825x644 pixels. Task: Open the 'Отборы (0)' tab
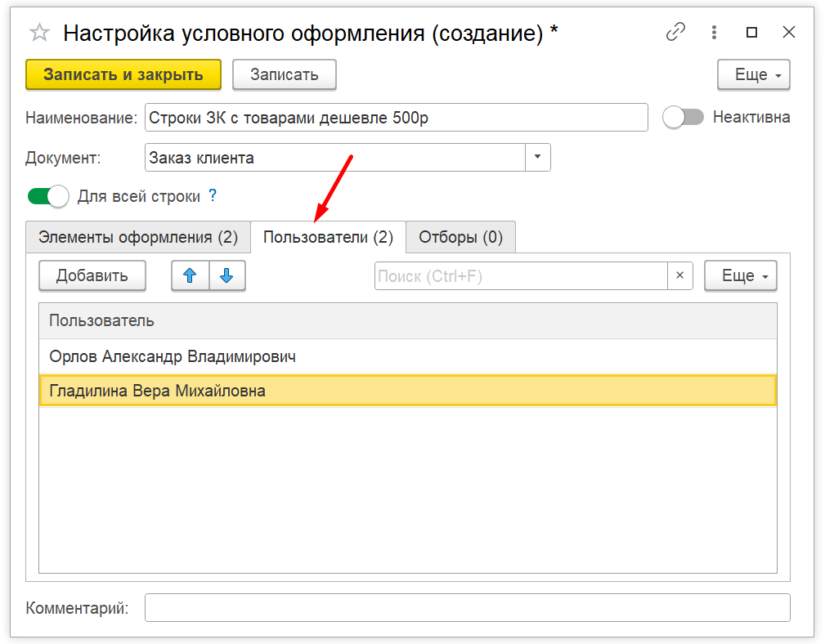pos(460,237)
